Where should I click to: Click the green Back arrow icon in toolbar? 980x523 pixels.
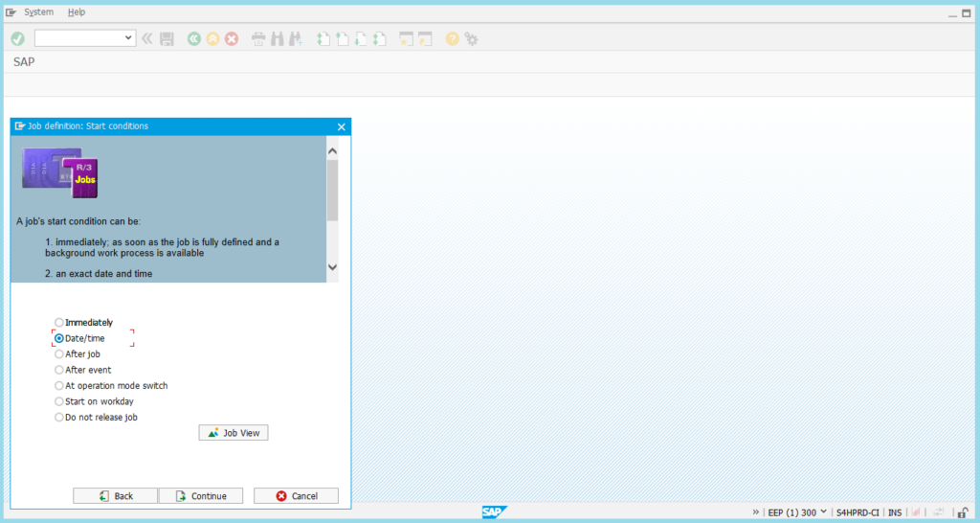(194, 38)
